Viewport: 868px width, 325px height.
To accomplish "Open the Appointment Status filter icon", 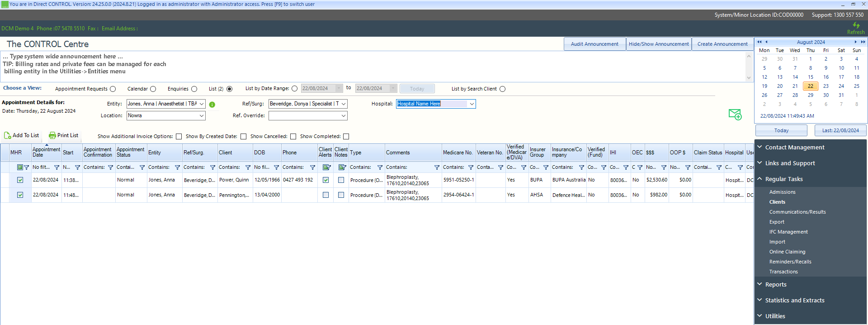I will 142,167.
